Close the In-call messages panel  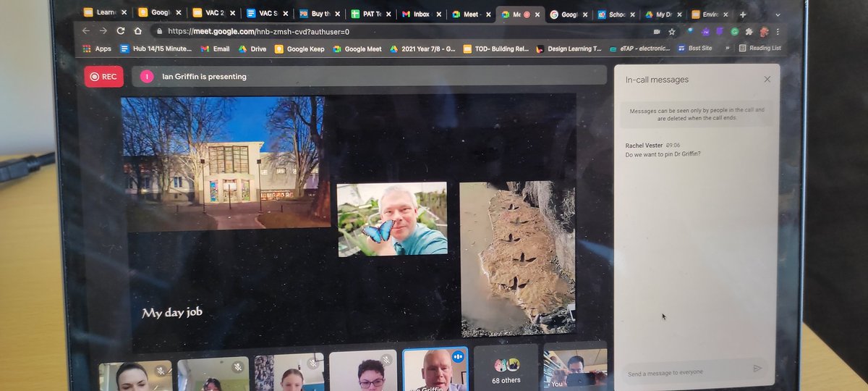(x=767, y=79)
